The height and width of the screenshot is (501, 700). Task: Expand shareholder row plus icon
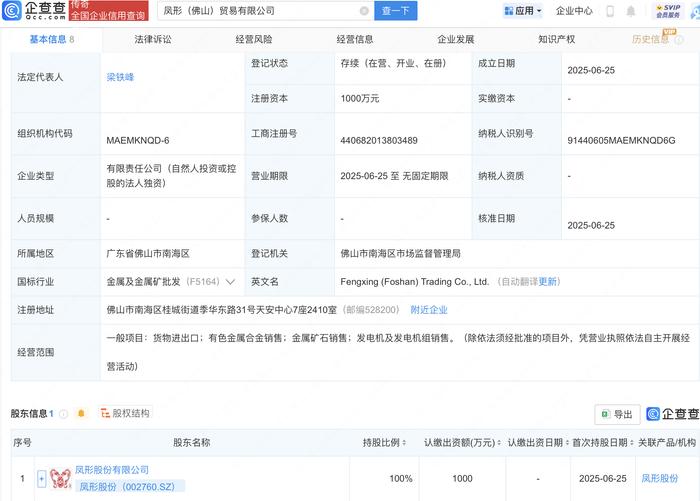[42, 479]
